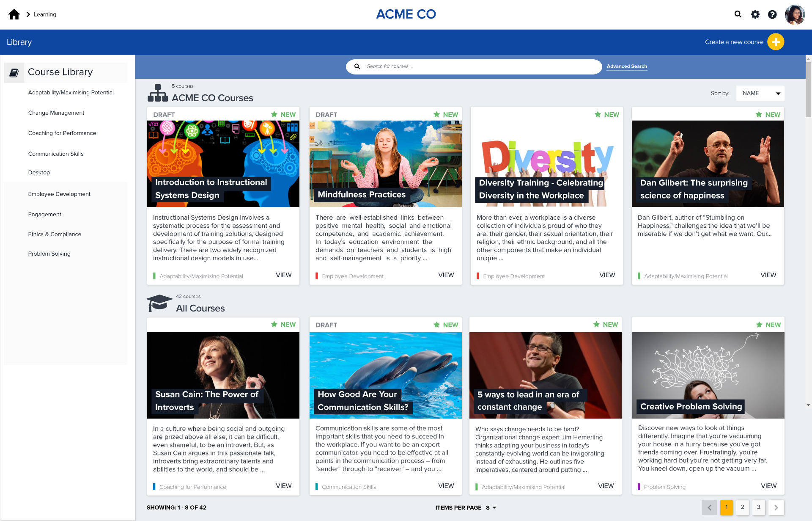Click the Search for courses field

click(474, 66)
